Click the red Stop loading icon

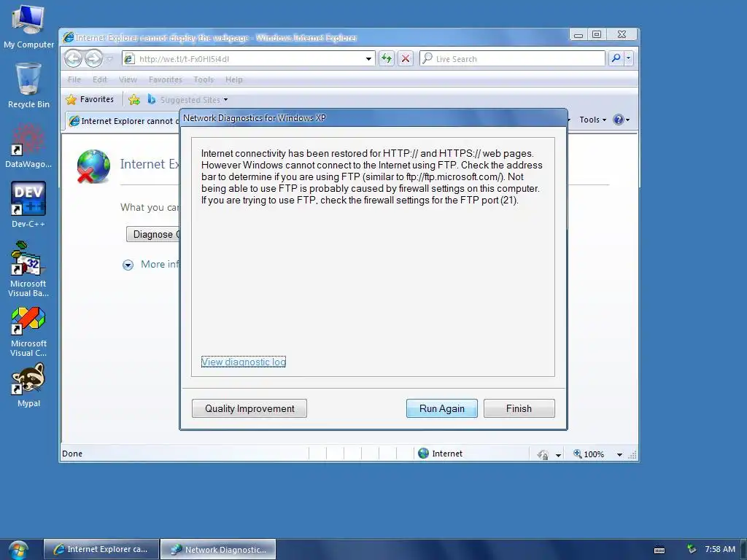[406, 58]
